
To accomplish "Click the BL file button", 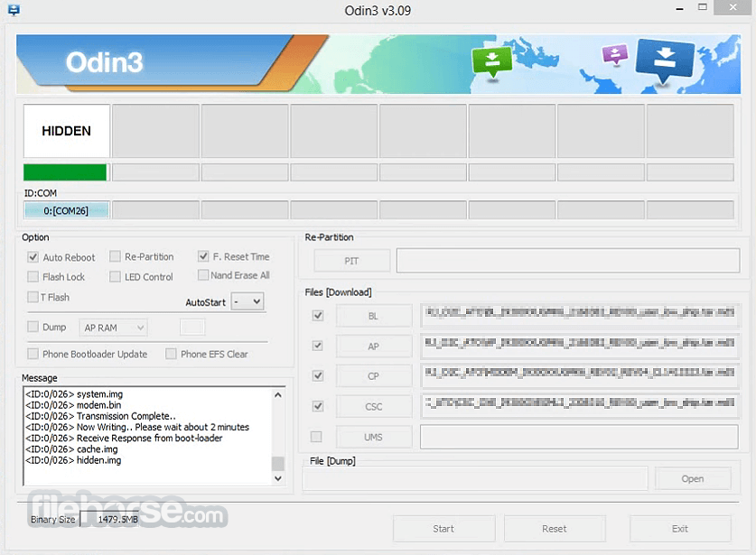I will click(x=374, y=316).
